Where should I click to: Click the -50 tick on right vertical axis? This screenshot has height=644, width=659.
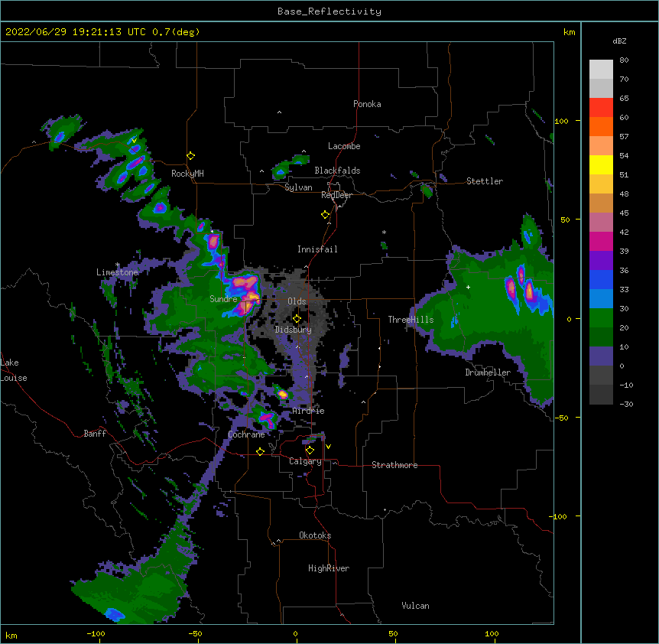coord(561,418)
